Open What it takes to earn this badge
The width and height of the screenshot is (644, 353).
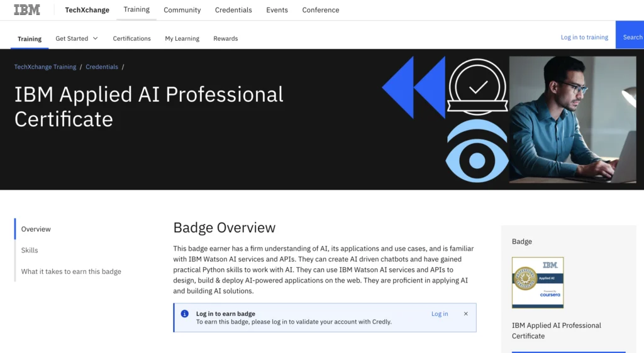pos(71,271)
